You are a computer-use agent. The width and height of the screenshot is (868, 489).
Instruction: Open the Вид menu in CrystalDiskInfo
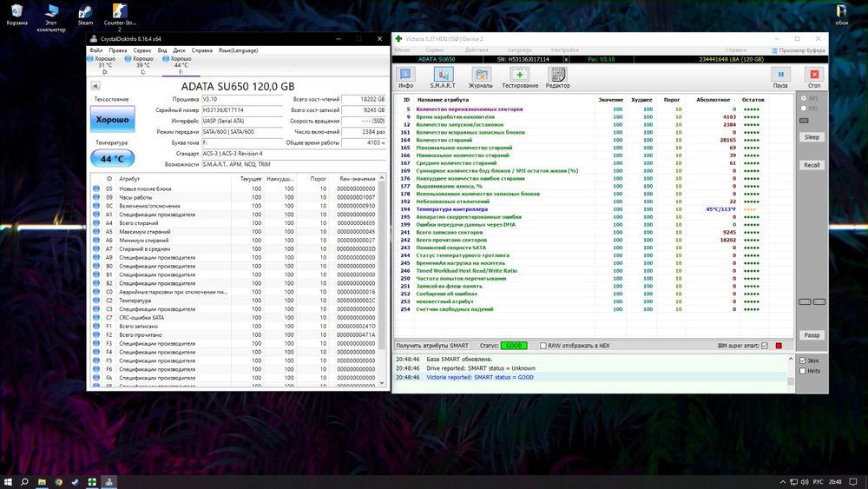pyautogui.click(x=161, y=50)
